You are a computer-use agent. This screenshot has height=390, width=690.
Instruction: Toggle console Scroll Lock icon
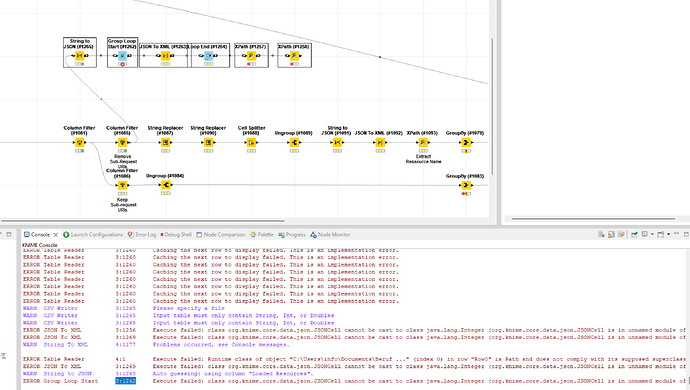(x=611, y=235)
